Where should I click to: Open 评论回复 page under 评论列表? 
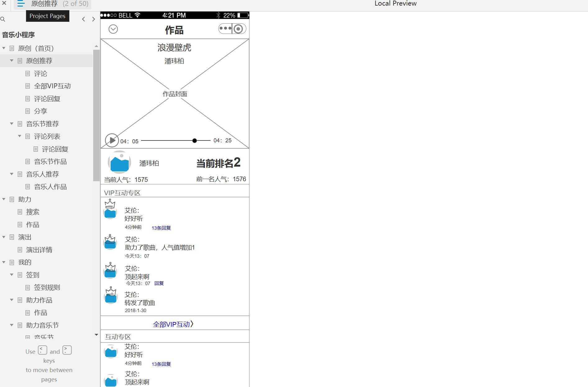tap(55, 149)
